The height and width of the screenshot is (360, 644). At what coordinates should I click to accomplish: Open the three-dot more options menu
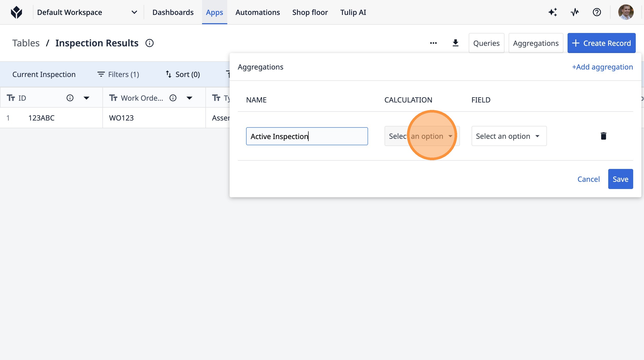pos(433,43)
